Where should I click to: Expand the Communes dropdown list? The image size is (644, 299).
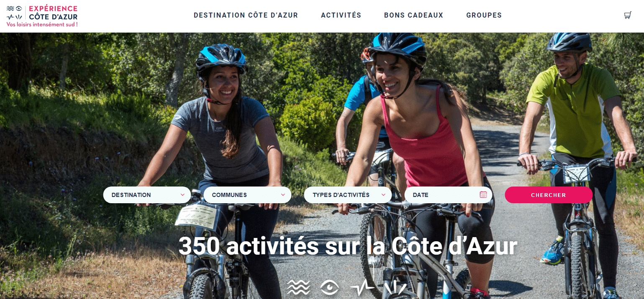tap(247, 195)
